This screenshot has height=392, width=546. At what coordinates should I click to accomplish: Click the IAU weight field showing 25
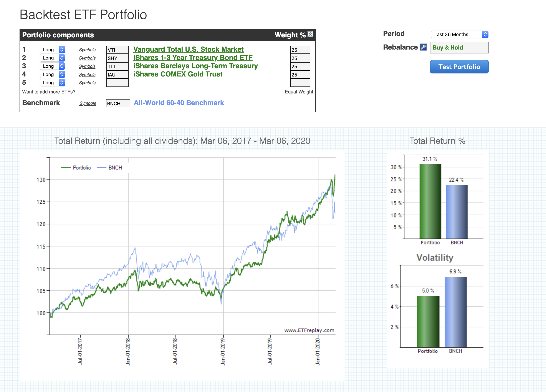pos(300,75)
